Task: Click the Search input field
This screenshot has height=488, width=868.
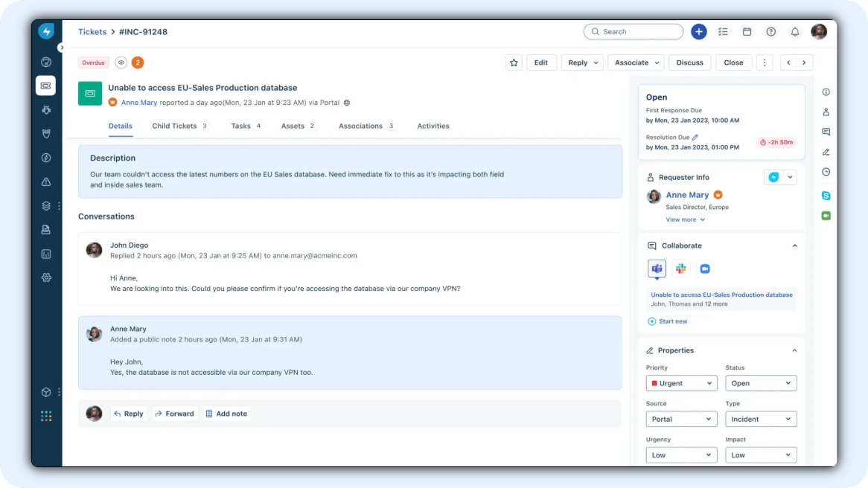Action: (634, 32)
